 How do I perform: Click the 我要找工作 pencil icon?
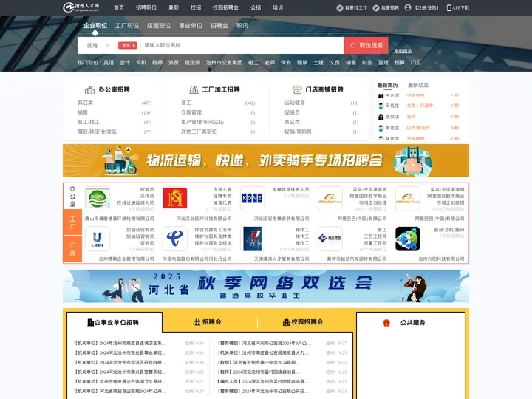[340, 8]
